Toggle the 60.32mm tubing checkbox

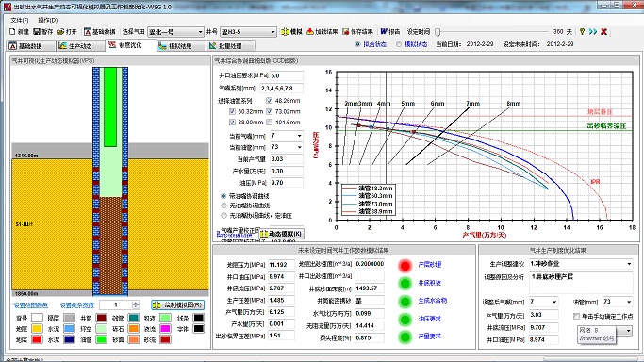[232, 111]
